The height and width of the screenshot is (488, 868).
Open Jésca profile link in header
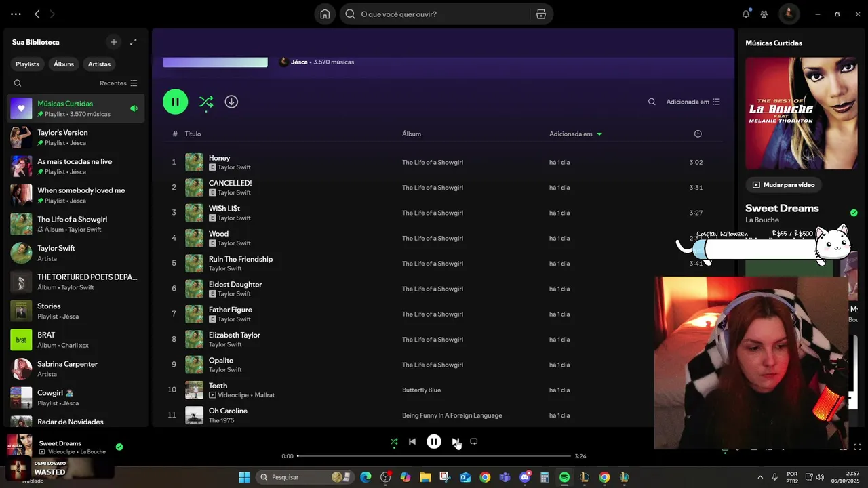pyautogui.click(x=299, y=62)
